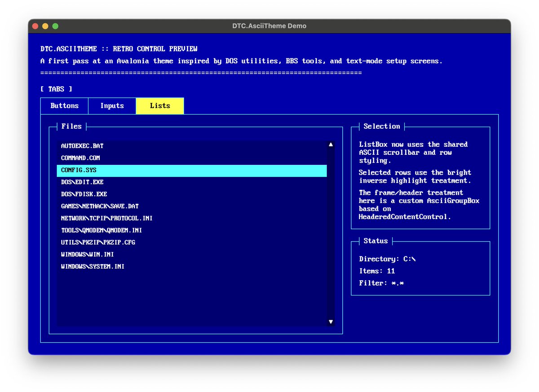This screenshot has height=392, width=539.
Task: Click the DTC.ASCIITHEME retro control preview heading
Action: (x=119, y=49)
